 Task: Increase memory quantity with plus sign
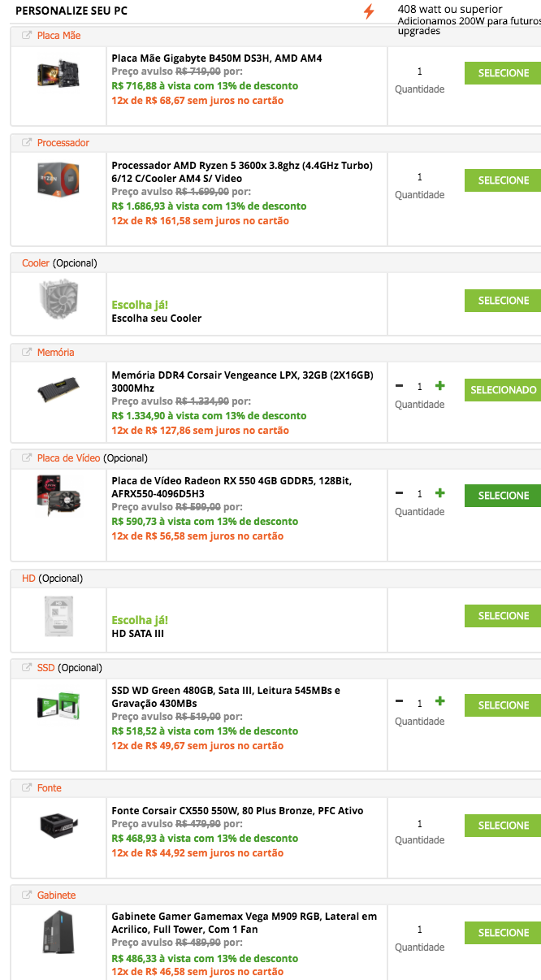[x=440, y=386]
